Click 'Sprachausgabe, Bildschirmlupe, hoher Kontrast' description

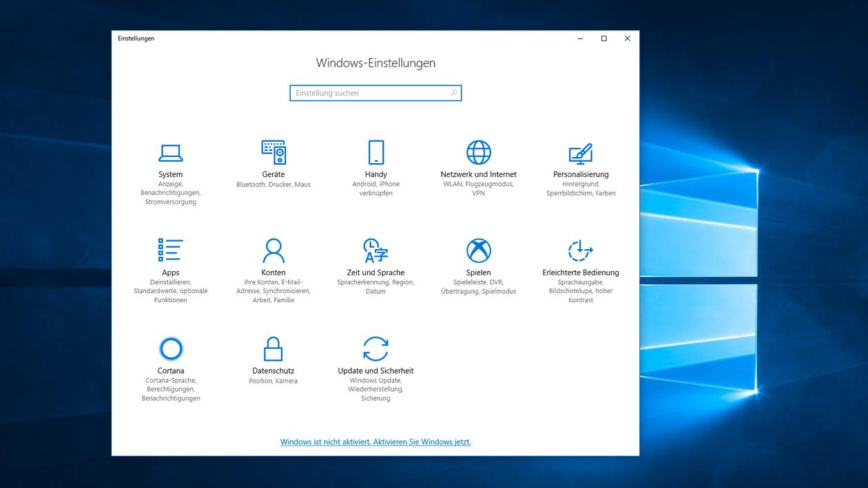[x=581, y=291]
